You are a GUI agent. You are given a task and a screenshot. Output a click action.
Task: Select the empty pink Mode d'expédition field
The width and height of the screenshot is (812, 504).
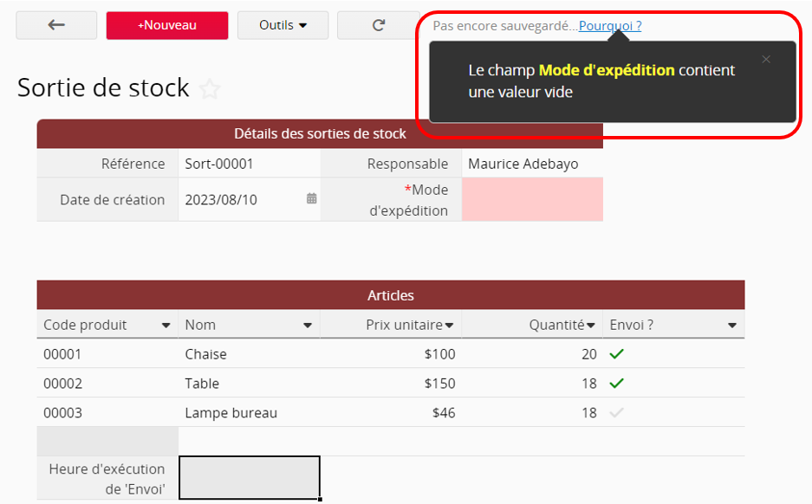(532, 200)
